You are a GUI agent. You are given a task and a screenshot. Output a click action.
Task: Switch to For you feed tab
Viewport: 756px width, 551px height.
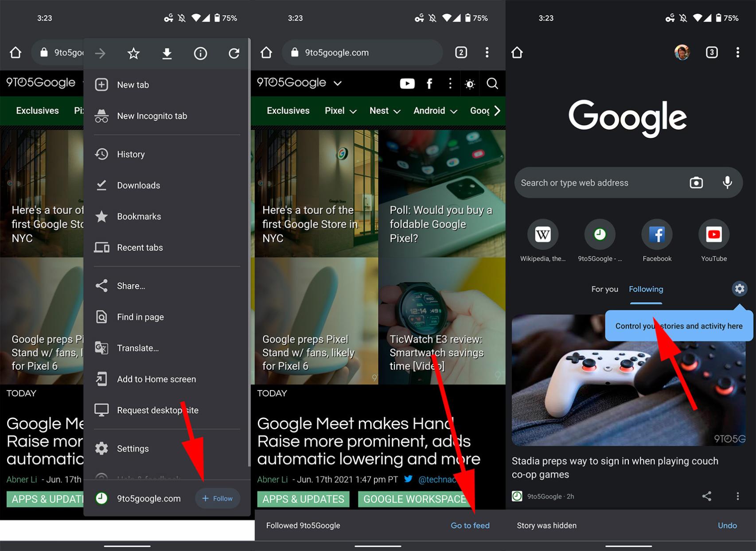(x=604, y=289)
